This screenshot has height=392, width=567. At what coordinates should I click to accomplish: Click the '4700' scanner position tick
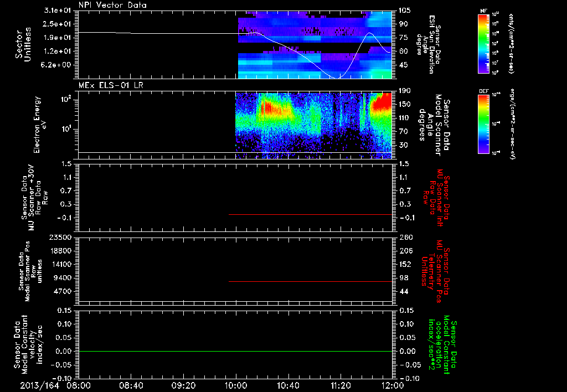62,291
